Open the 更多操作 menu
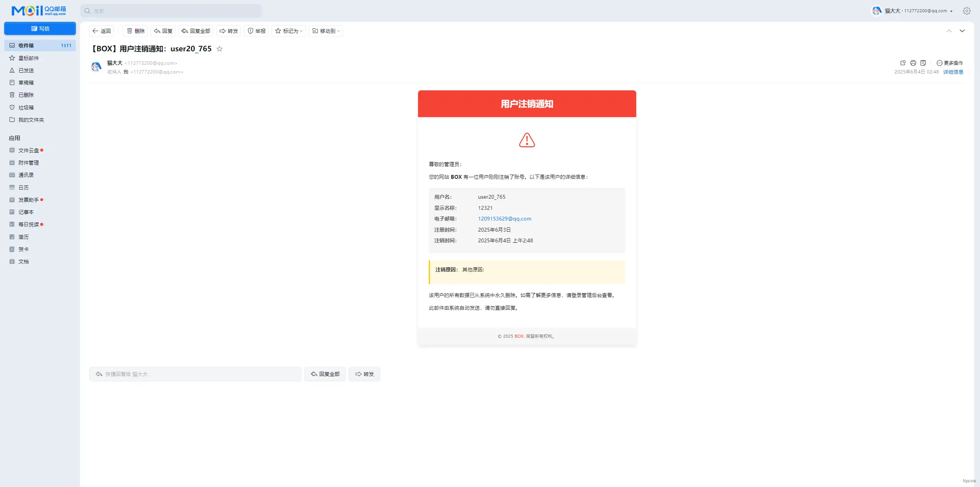The height and width of the screenshot is (487, 980). (950, 63)
